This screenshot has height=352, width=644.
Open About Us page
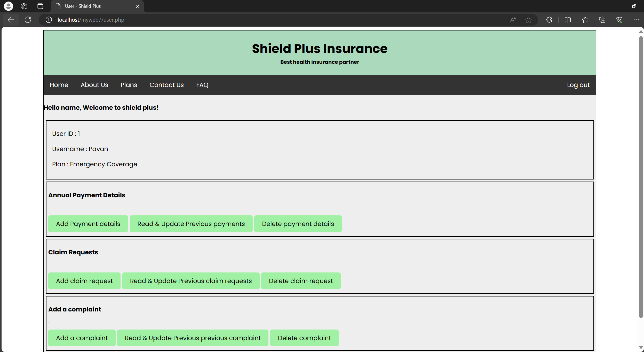pos(94,85)
